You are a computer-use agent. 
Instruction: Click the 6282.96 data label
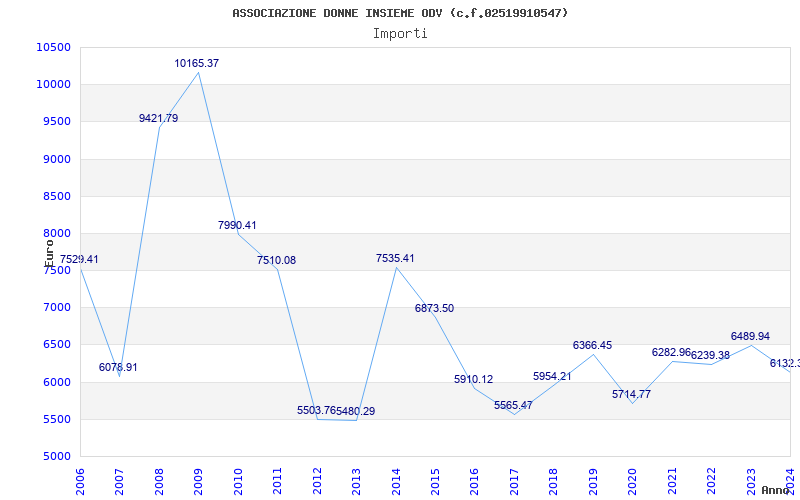[x=671, y=352]
